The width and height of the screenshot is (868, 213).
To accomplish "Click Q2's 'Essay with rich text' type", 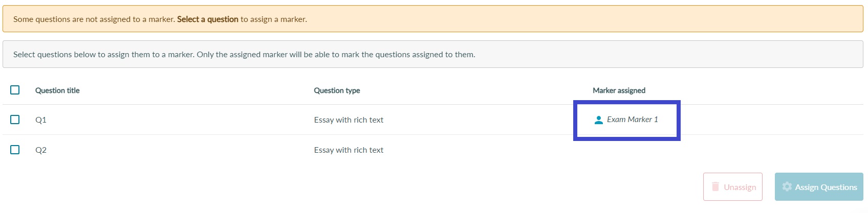I will pos(349,150).
